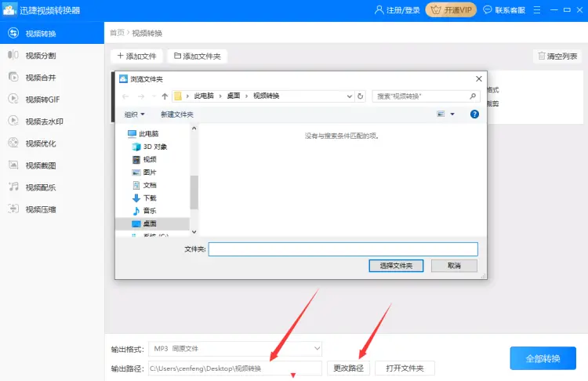588x381 pixels.
Task: Click the 选择文件夹 button
Action: 396,266
